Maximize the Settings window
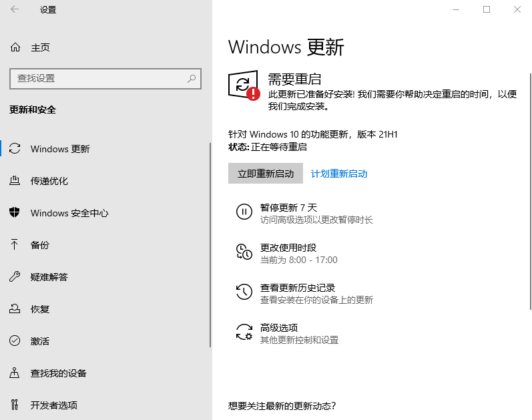Screen dimensions: 532x420 coord(487,9)
